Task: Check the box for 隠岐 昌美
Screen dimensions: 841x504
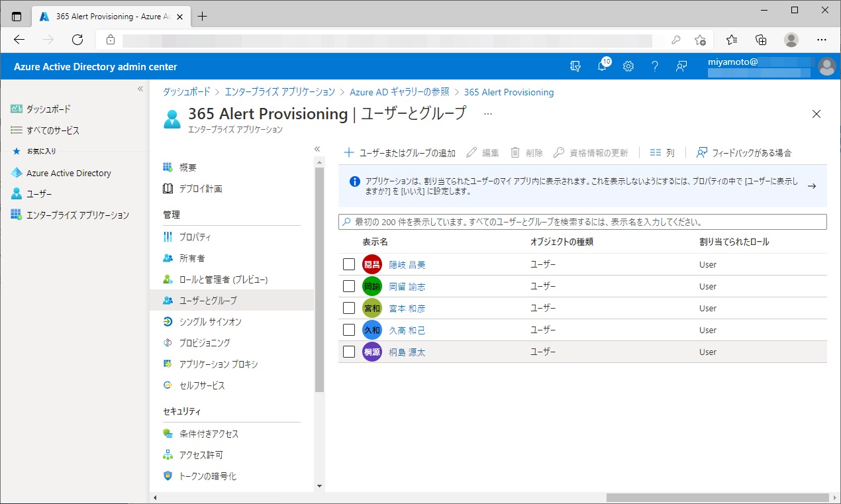Action: pyautogui.click(x=349, y=265)
